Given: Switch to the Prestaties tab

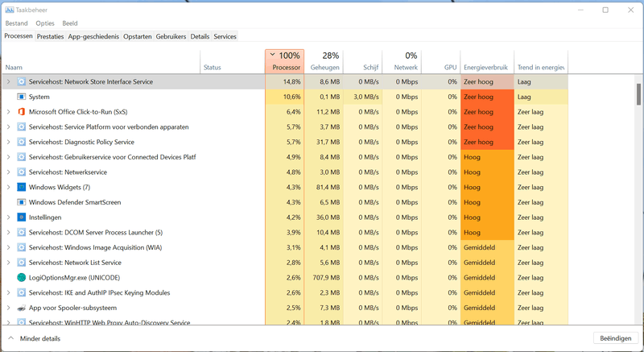Looking at the screenshot, I should coord(50,36).
